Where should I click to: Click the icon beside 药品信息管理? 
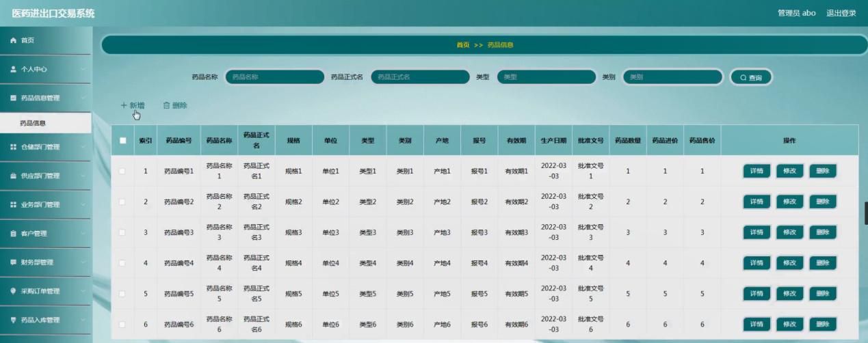13,98
